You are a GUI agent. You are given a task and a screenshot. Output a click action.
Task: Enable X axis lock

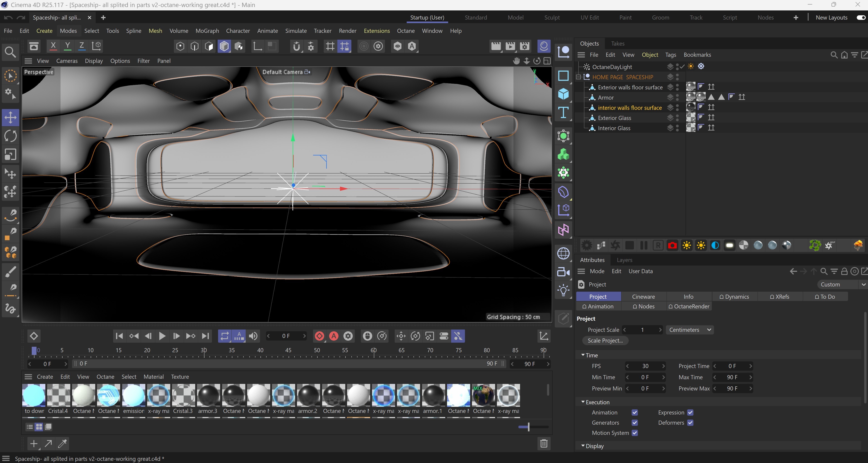click(53, 46)
